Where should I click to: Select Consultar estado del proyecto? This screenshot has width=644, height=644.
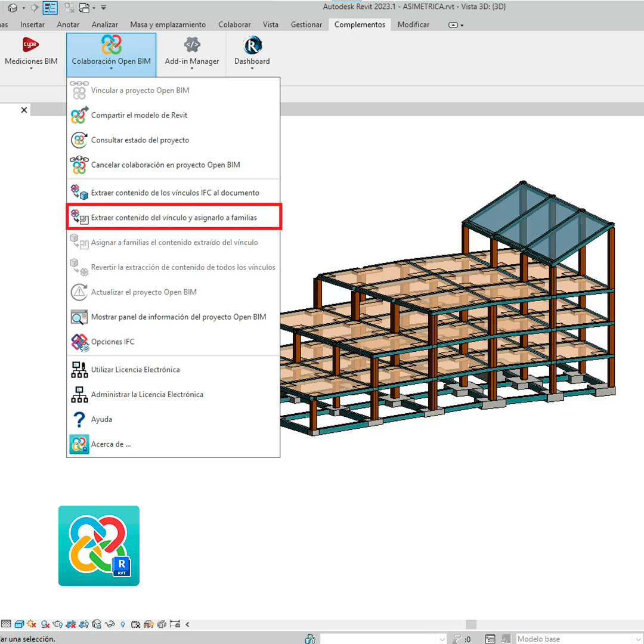point(140,140)
